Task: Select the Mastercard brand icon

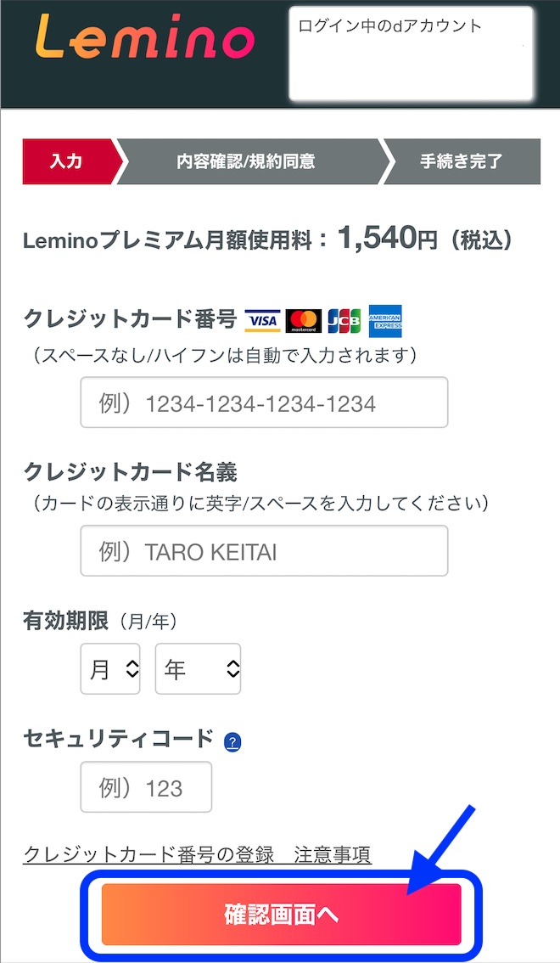Action: pos(304,320)
